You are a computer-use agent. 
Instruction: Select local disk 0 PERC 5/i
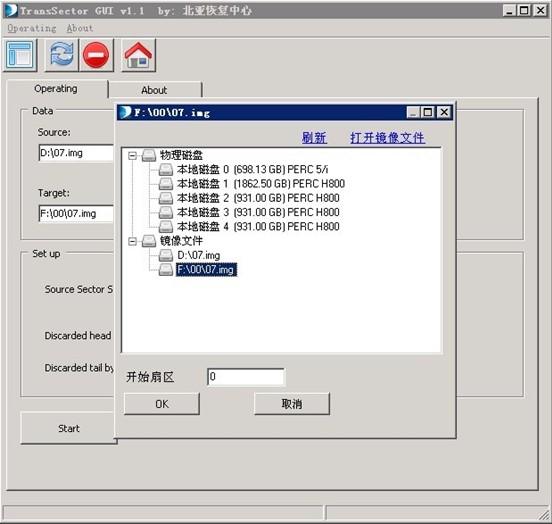point(243,169)
